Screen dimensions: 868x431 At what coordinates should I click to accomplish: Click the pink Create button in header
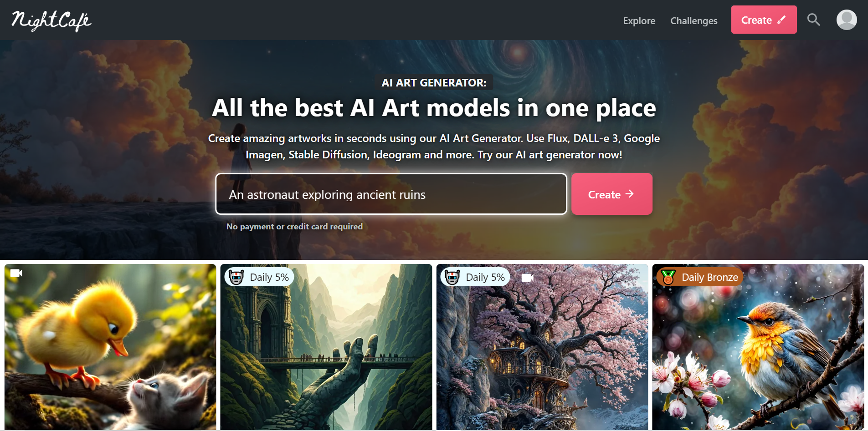(x=764, y=20)
